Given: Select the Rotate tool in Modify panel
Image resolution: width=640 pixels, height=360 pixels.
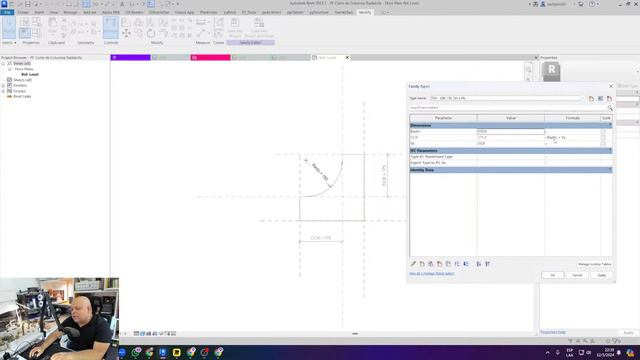Looking at the screenshot, I should [x=151, y=33].
